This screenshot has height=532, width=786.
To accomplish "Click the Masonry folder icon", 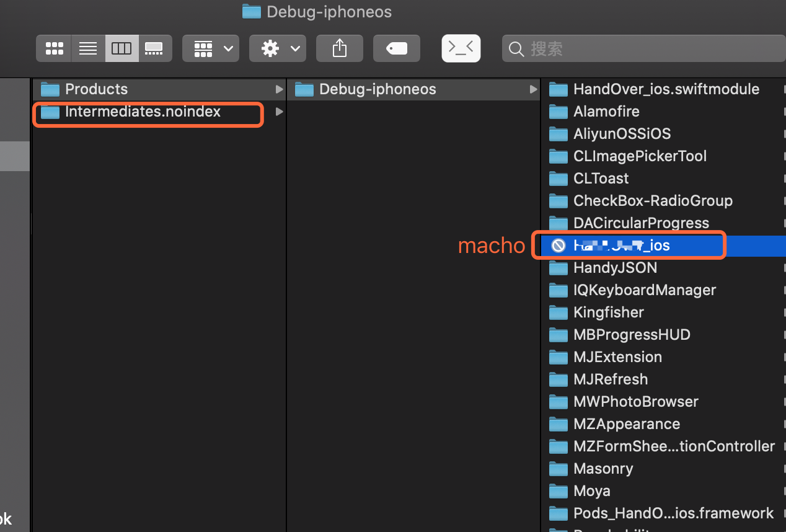I will click(559, 469).
